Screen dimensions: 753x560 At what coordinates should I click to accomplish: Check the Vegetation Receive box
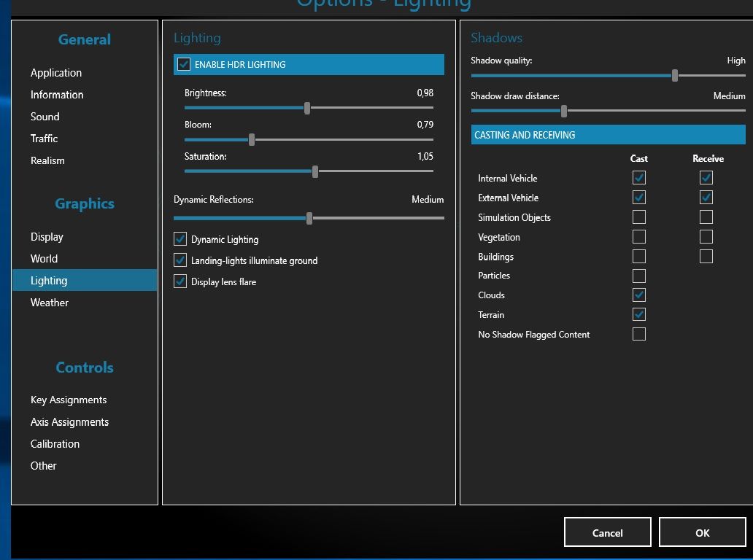pyautogui.click(x=706, y=236)
